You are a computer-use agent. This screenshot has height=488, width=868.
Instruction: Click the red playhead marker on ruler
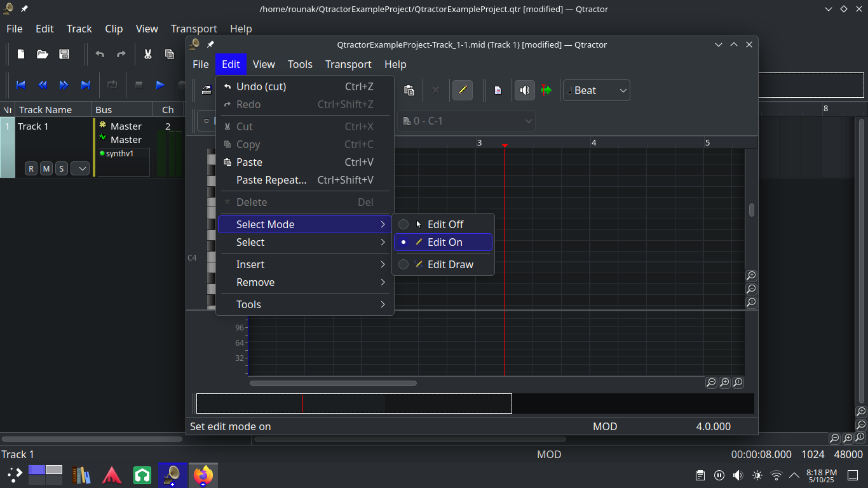(x=505, y=146)
